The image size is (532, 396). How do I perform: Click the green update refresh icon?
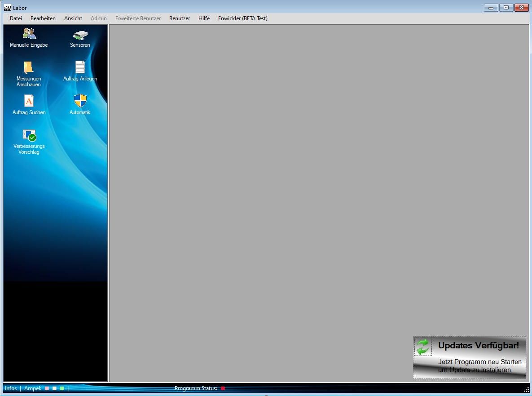(x=423, y=347)
